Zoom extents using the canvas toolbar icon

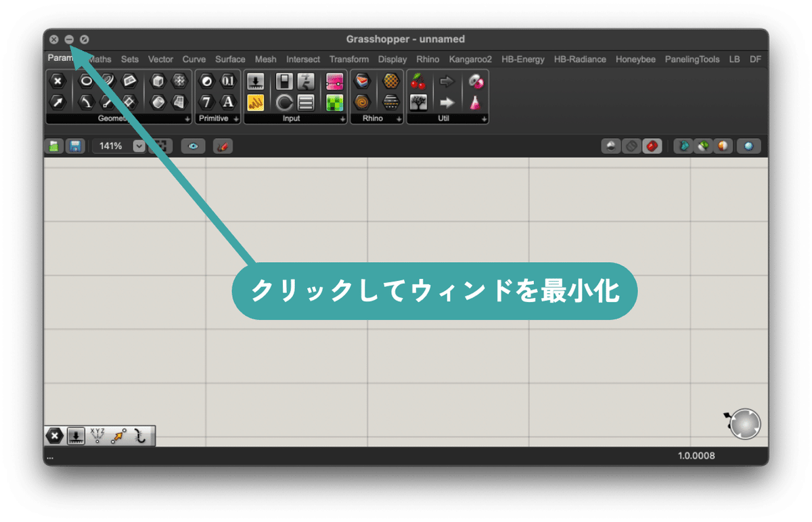pos(161,146)
